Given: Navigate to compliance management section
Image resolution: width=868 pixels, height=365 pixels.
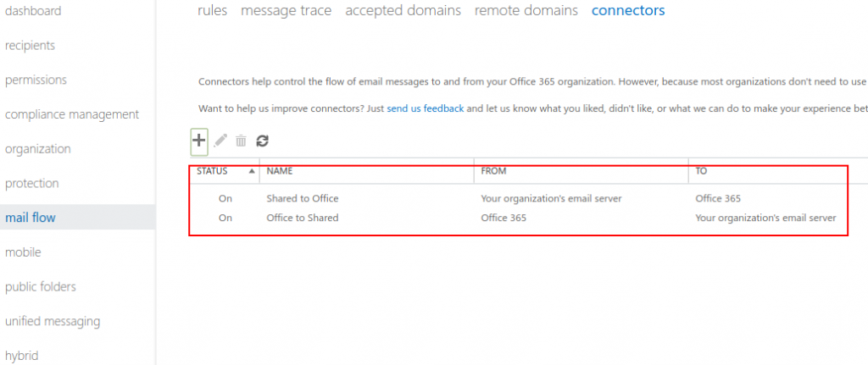Looking at the screenshot, I should [x=72, y=114].
